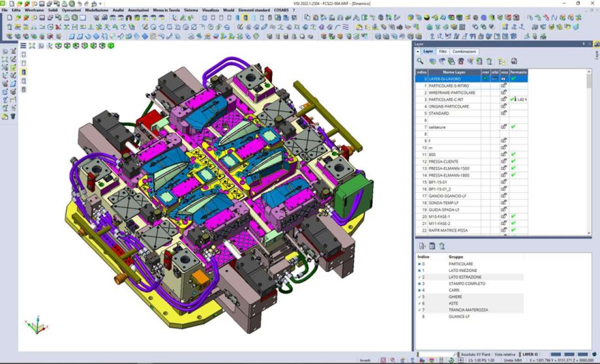Open the COSABS menu
This screenshot has width=600, height=364.
(x=281, y=10)
